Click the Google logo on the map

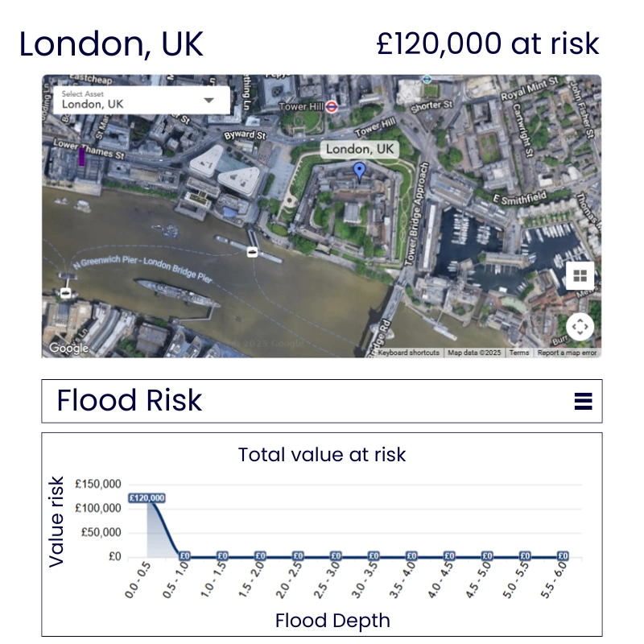click(x=68, y=348)
